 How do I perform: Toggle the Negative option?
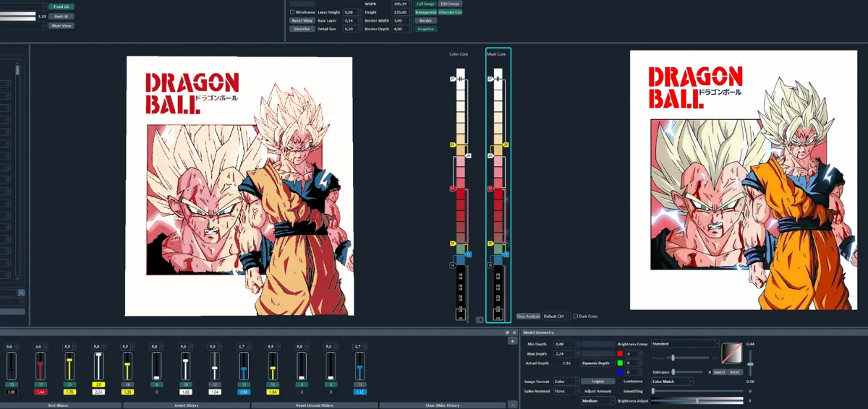click(x=425, y=29)
